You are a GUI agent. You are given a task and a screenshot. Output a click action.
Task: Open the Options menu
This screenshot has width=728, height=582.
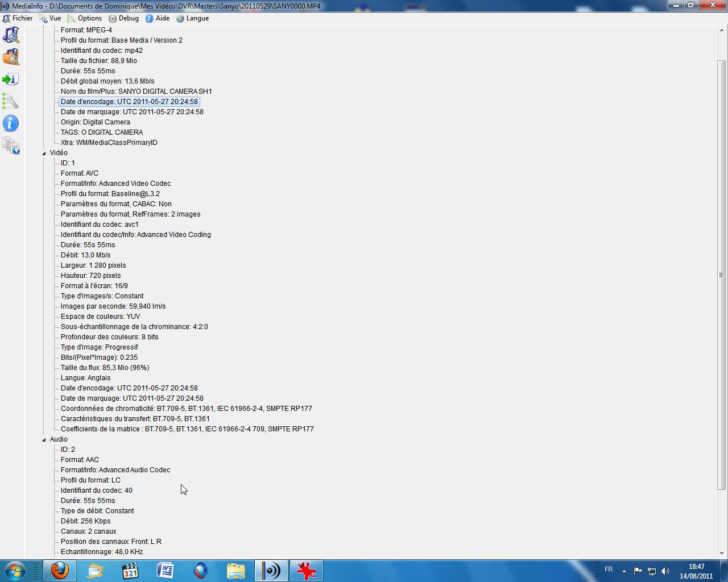(x=84, y=18)
